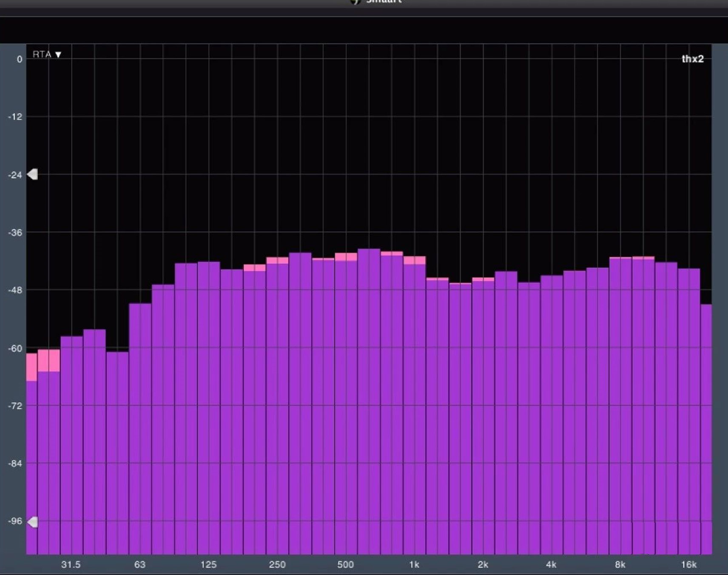Click the -72 dB axis label
728x575 pixels.
15,406
